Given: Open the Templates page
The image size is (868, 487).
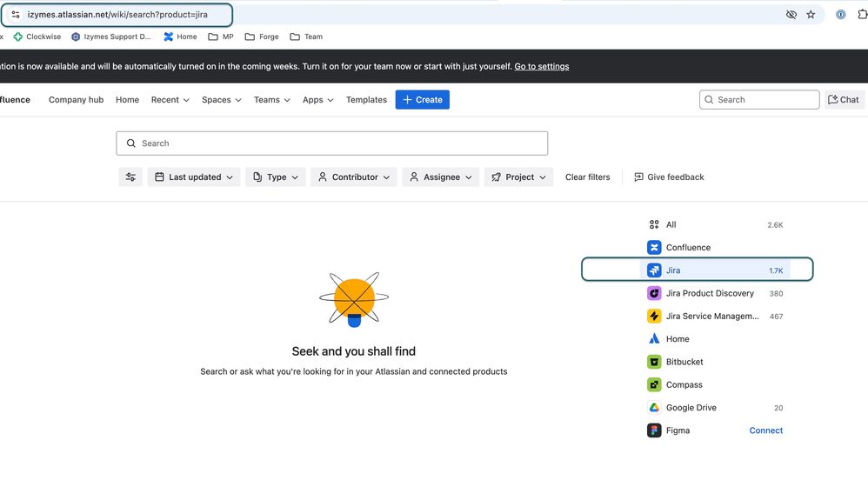Looking at the screenshot, I should point(366,100).
